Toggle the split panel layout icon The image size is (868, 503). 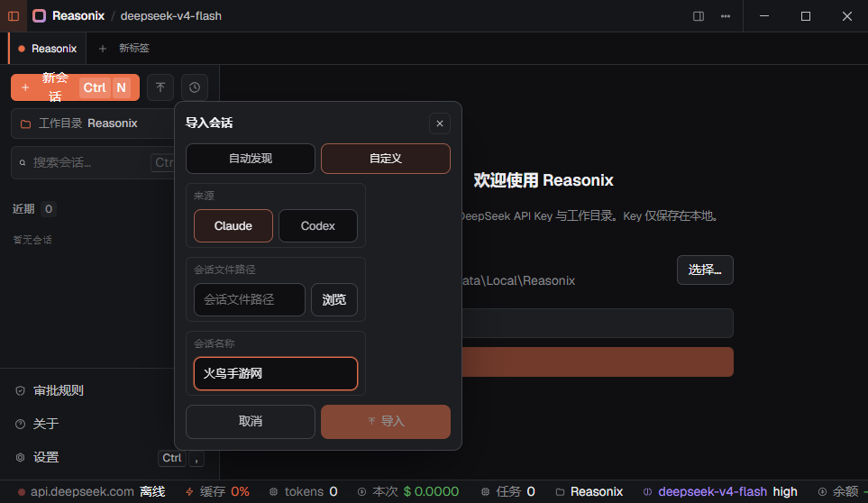click(x=699, y=16)
